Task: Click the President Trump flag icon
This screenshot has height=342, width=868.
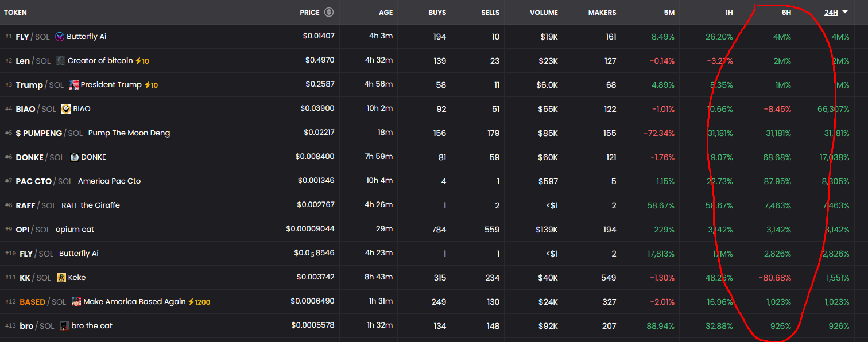Action: (x=74, y=85)
